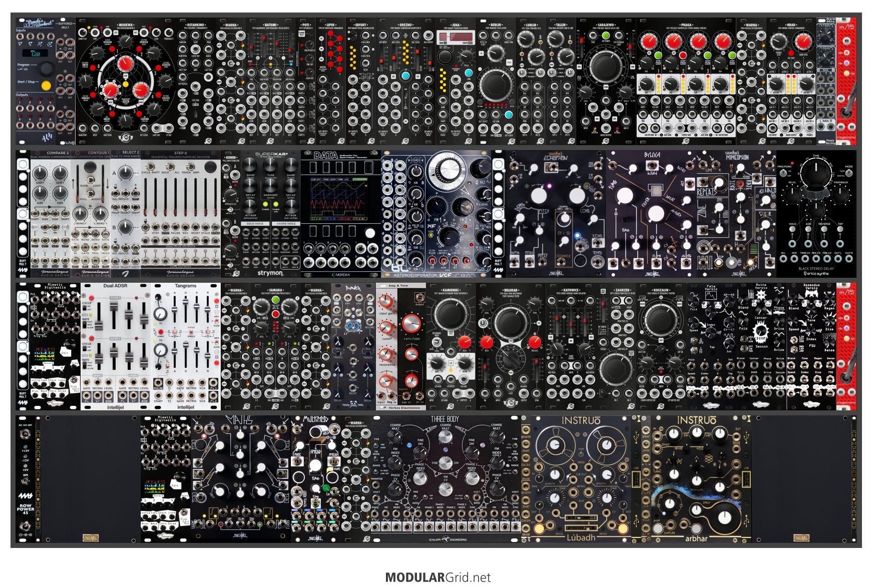The image size is (877, 588).
Task: Click the Erica Synths logo on Black Stereo Delay
Action: 816,274
